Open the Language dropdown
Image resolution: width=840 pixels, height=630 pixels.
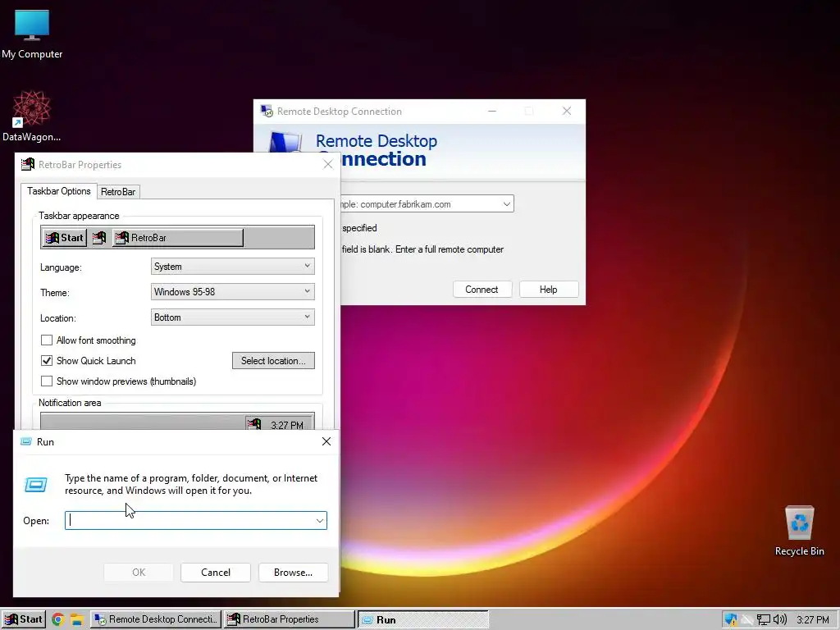[x=232, y=267]
